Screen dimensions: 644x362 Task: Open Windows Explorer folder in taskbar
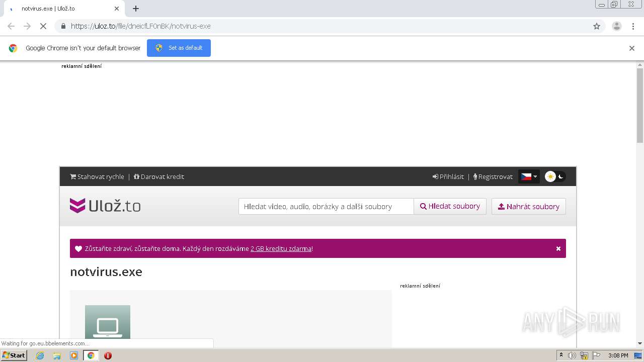pos(57,355)
